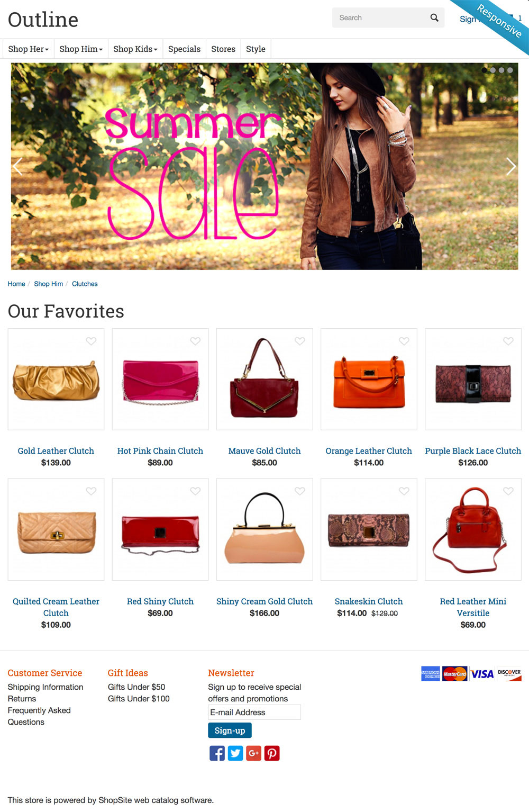Open the Shipping Information link

pyautogui.click(x=45, y=687)
